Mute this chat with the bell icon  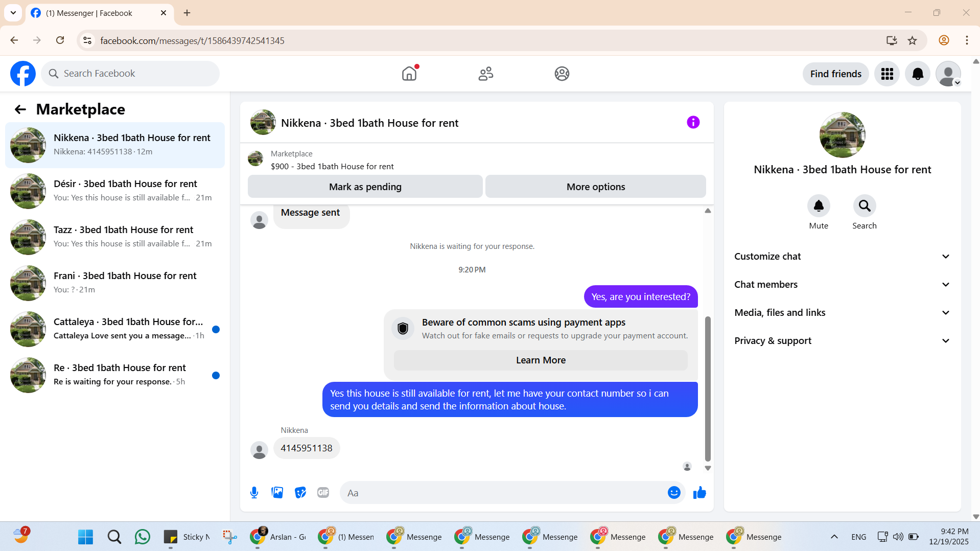pos(819,206)
